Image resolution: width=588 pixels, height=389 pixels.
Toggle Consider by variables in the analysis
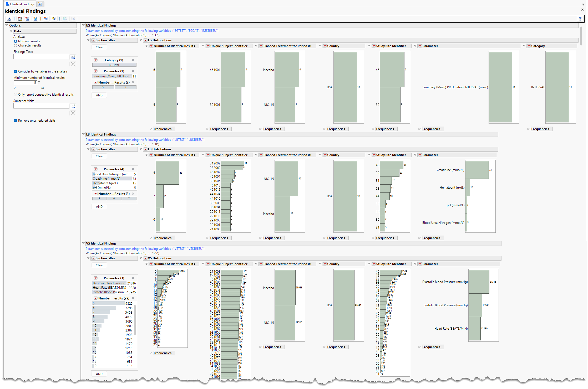point(16,71)
